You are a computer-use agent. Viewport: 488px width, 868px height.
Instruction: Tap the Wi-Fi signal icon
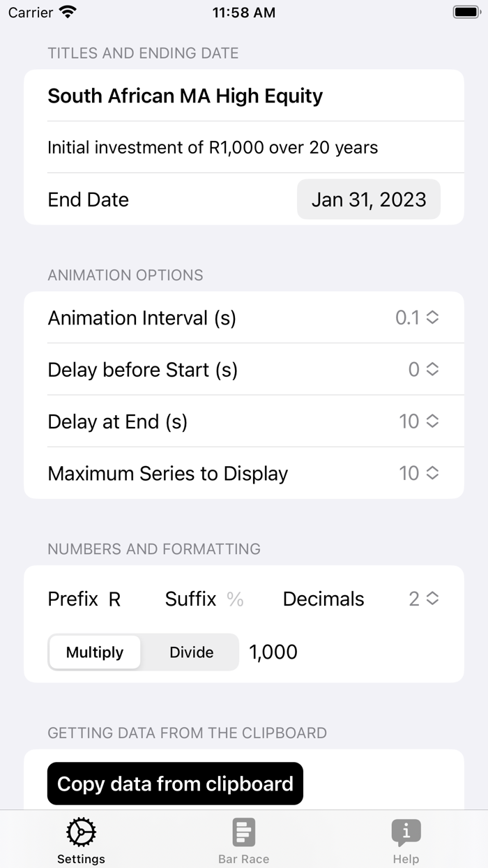(68, 12)
